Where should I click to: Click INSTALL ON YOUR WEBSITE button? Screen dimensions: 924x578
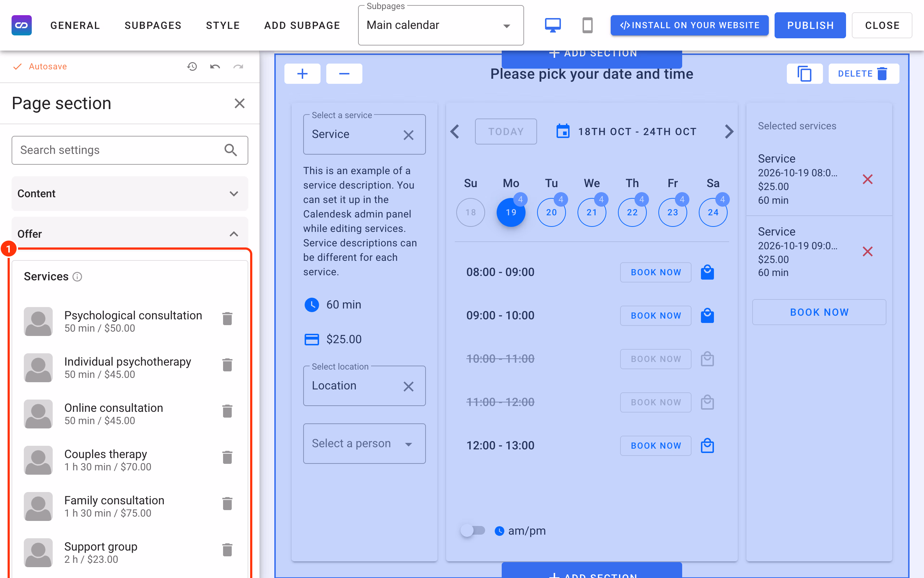(x=689, y=25)
